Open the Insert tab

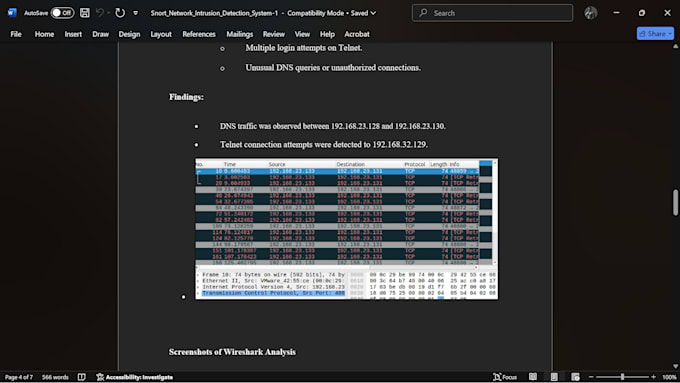tap(73, 34)
